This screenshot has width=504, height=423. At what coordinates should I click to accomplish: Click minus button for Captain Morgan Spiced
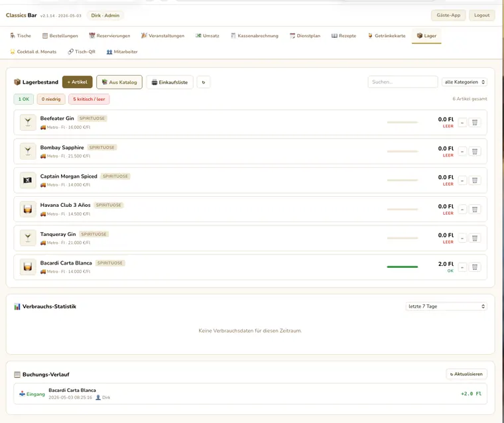(x=462, y=180)
